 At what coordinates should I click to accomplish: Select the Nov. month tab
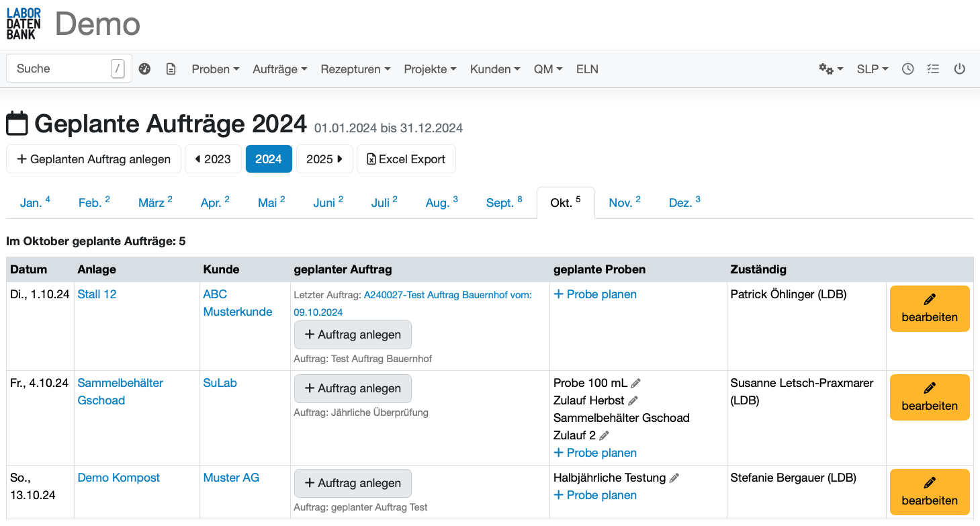coord(624,203)
